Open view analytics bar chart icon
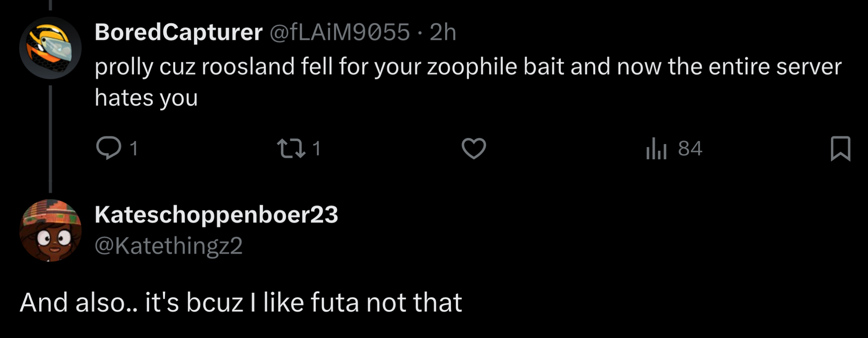868x338 pixels. pos(656,148)
